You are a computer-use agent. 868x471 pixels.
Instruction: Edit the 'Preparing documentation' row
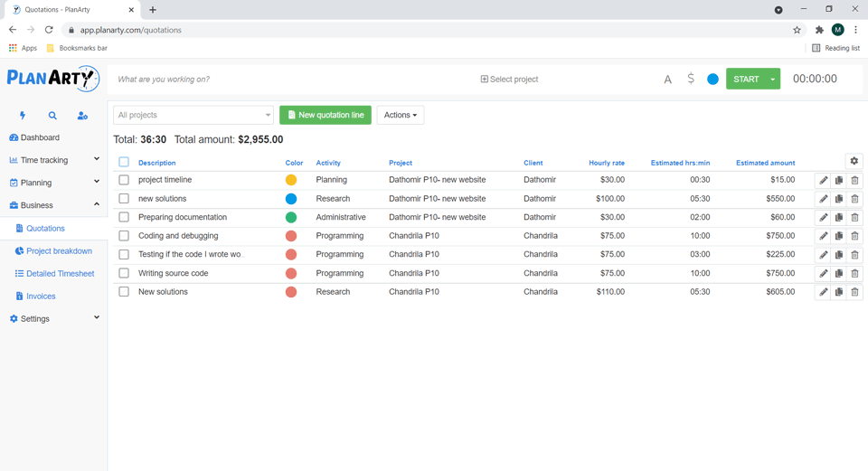(823, 218)
